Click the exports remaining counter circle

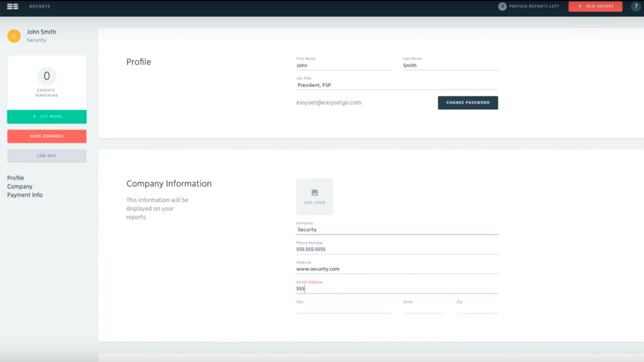pos(47,76)
